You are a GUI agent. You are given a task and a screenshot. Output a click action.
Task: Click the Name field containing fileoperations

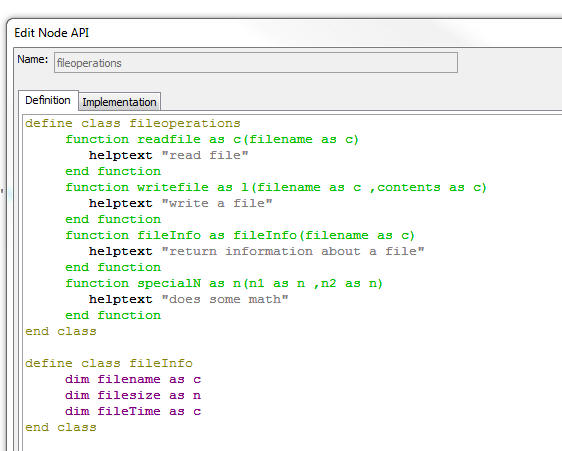coord(256,63)
